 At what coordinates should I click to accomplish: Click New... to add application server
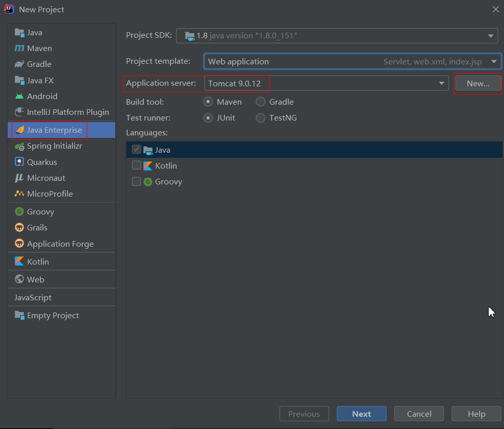[478, 84]
